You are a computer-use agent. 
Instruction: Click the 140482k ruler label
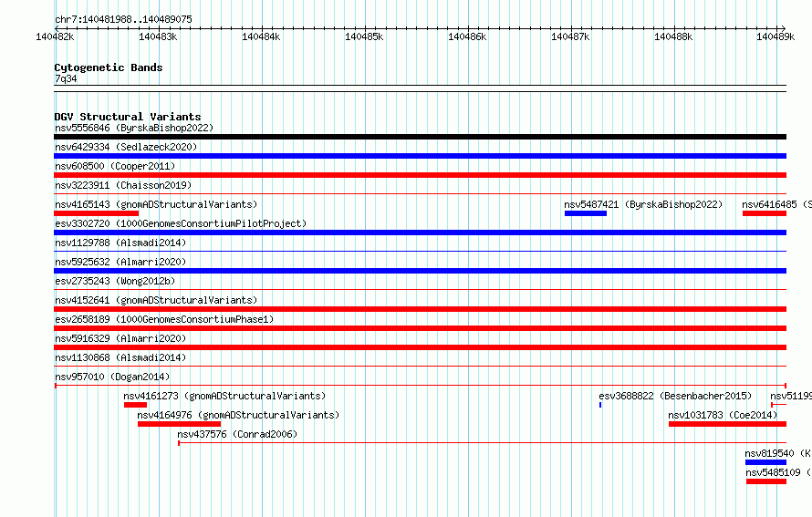pyautogui.click(x=55, y=36)
